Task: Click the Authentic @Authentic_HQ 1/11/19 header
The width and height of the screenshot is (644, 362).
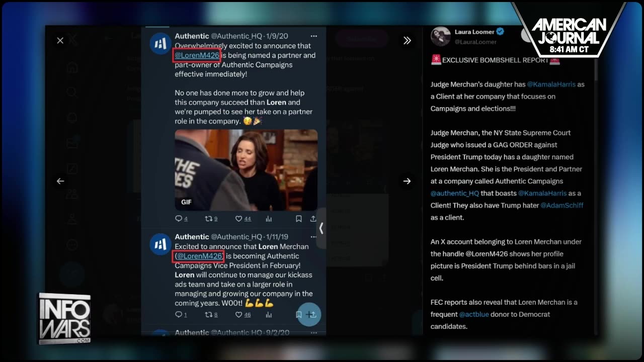Action: point(231,237)
